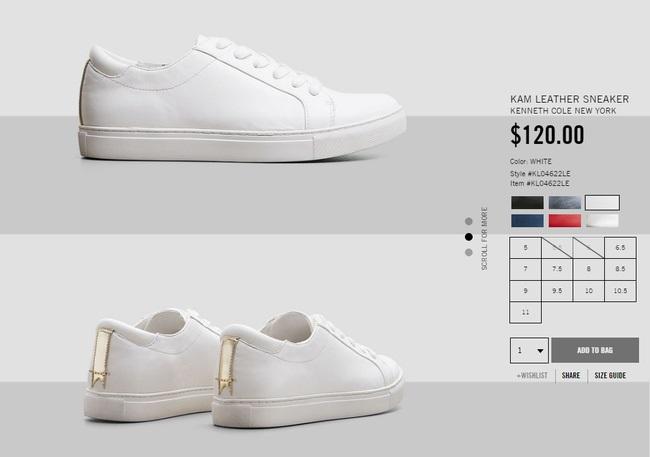650x457 pixels.
Task: View the side-profile sneaker image
Action: pyautogui.click(x=242, y=99)
